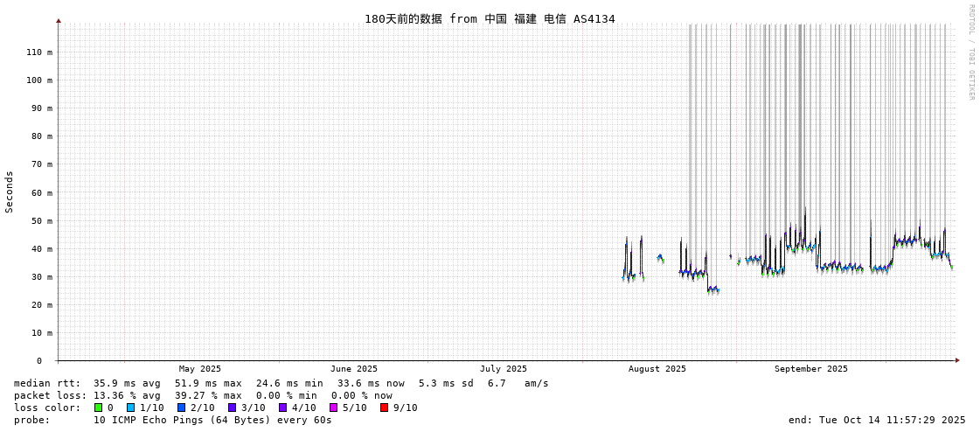Screen dimensions: 980x432
Task: Click the 110 m Y-axis tick label
Action: 38,52
